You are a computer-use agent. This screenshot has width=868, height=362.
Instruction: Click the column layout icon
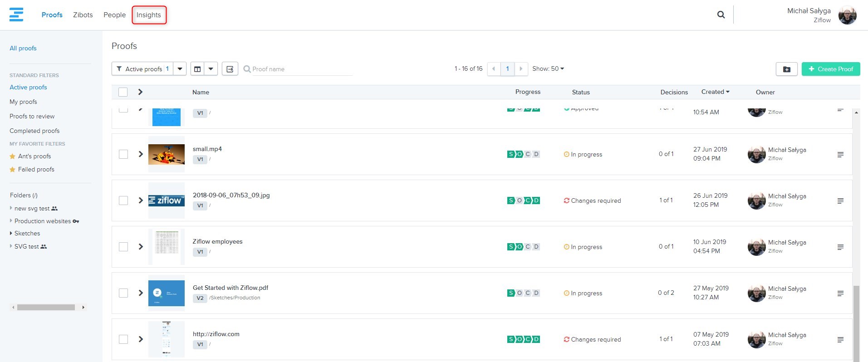tap(197, 69)
